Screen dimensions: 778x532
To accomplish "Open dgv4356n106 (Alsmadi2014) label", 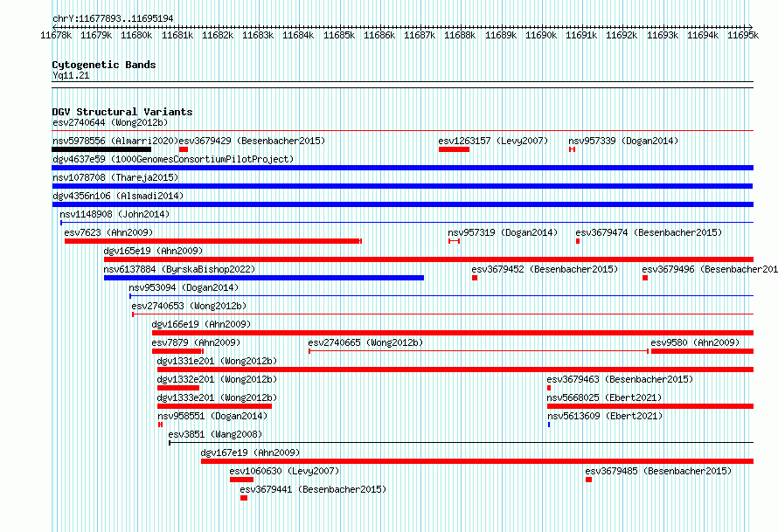I will (x=118, y=196).
